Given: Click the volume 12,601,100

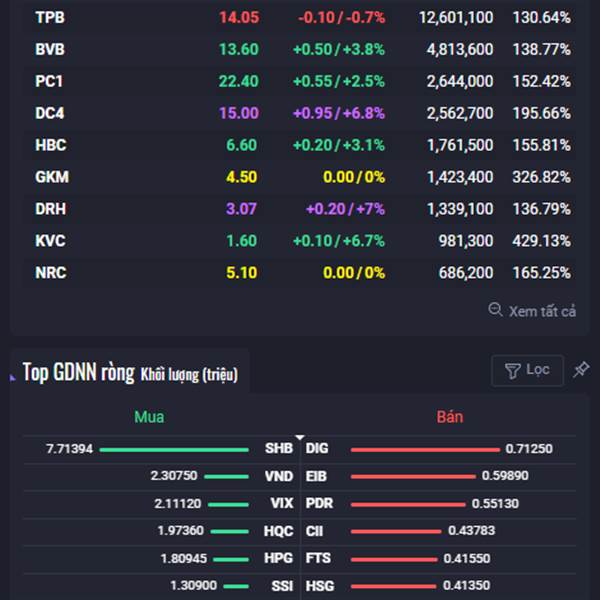Looking at the screenshot, I should click(x=456, y=18).
